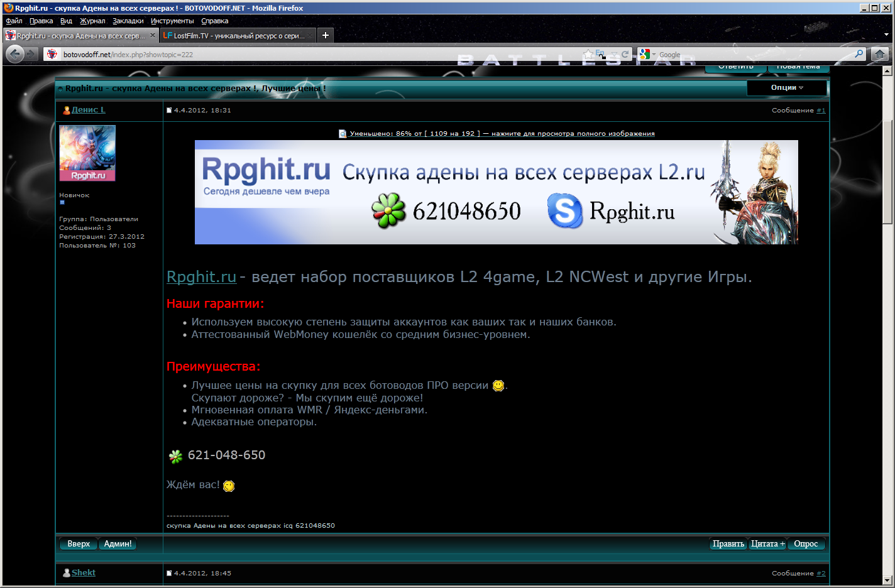
Task: Select the Rpghit.ru browser tab
Action: click(x=80, y=36)
